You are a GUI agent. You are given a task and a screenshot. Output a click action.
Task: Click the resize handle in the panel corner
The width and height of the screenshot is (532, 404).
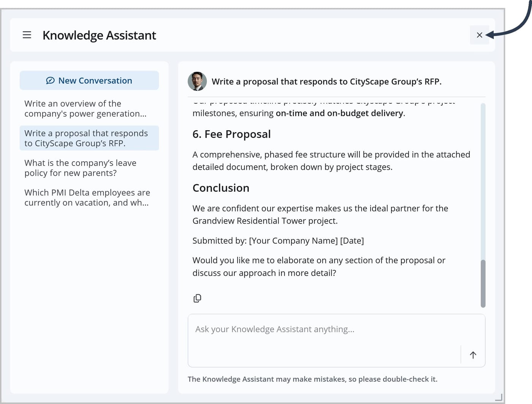tap(499, 397)
